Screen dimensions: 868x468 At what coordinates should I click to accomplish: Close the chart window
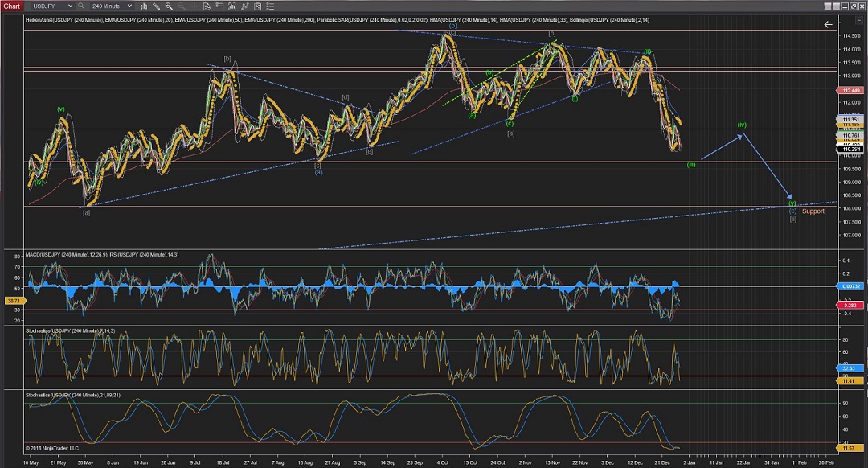(860, 6)
